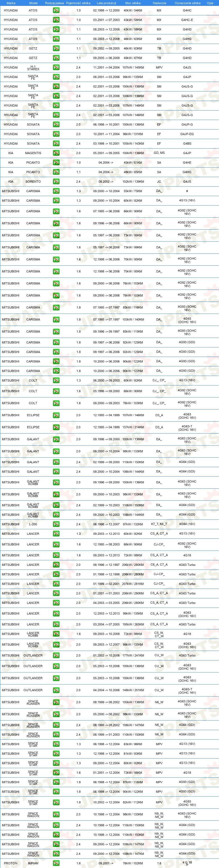Image resolution: width=219 pixels, height=868 pixels.
Task: Click fuel icon in Kia Picanto G4HG row
Action: (56, 172)
